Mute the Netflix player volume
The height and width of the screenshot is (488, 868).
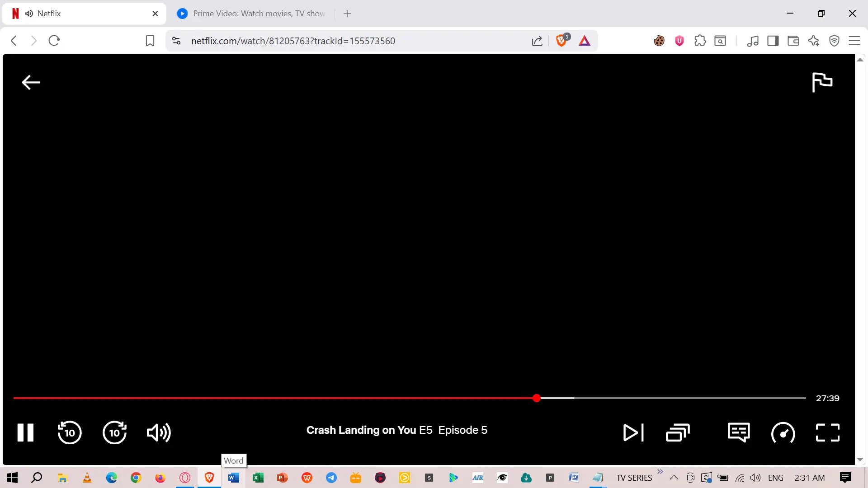[x=159, y=432]
